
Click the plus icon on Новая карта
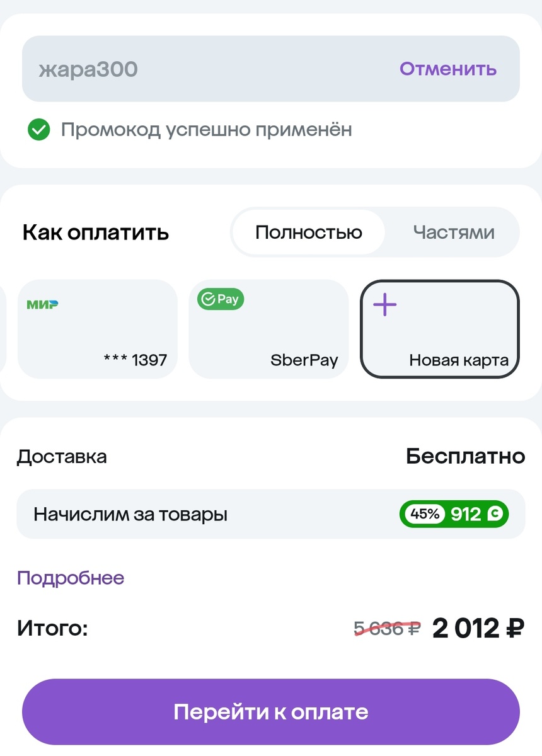point(383,305)
